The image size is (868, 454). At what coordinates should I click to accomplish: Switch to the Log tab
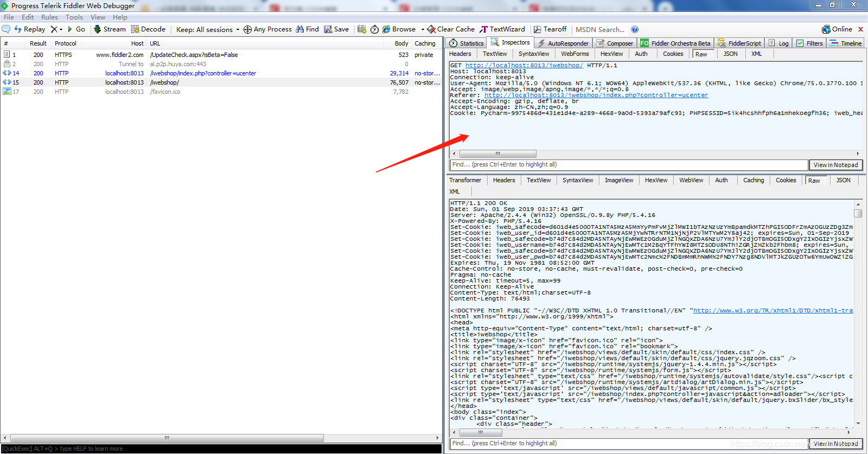click(778, 43)
